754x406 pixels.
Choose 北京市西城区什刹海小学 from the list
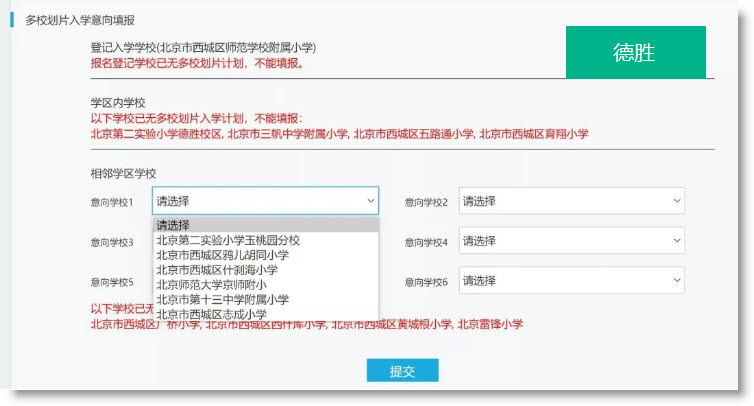[x=266, y=270]
